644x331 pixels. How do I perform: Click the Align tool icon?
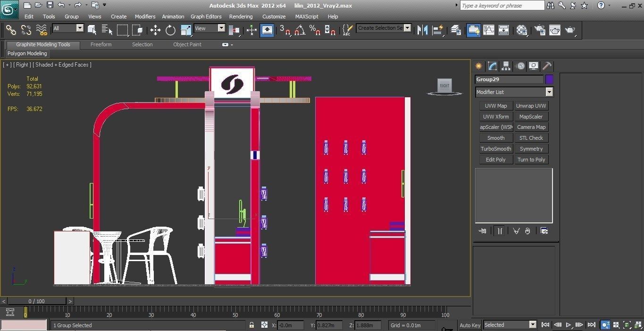438,30
